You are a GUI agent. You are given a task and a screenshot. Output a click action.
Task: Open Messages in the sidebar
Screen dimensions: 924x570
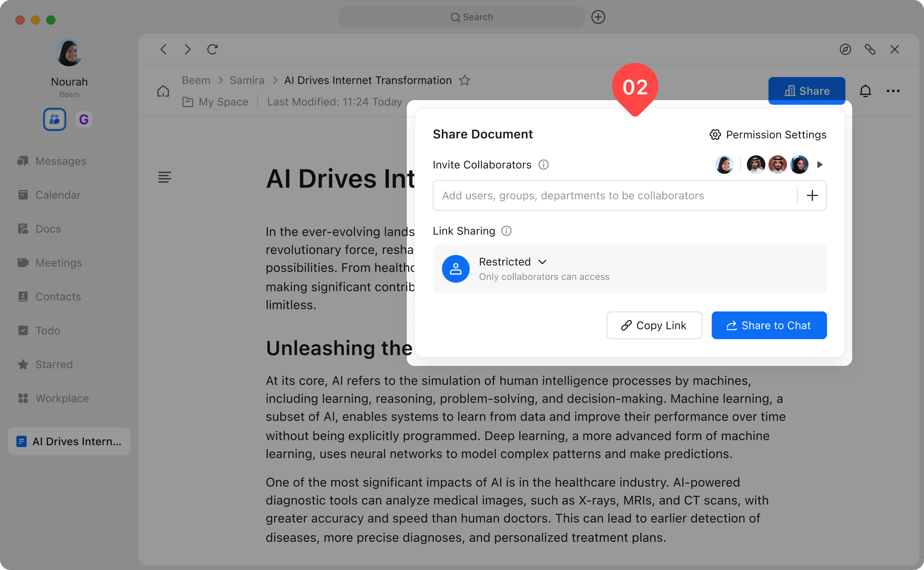[x=60, y=161]
